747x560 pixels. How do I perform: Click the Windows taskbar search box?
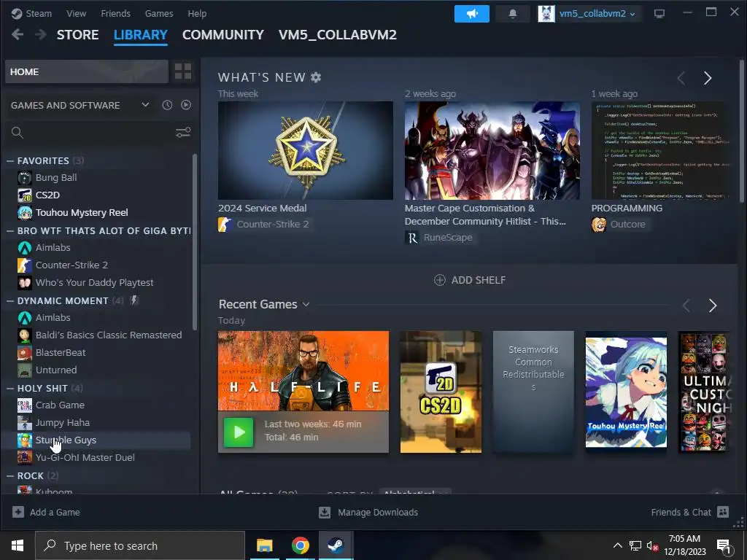point(140,545)
